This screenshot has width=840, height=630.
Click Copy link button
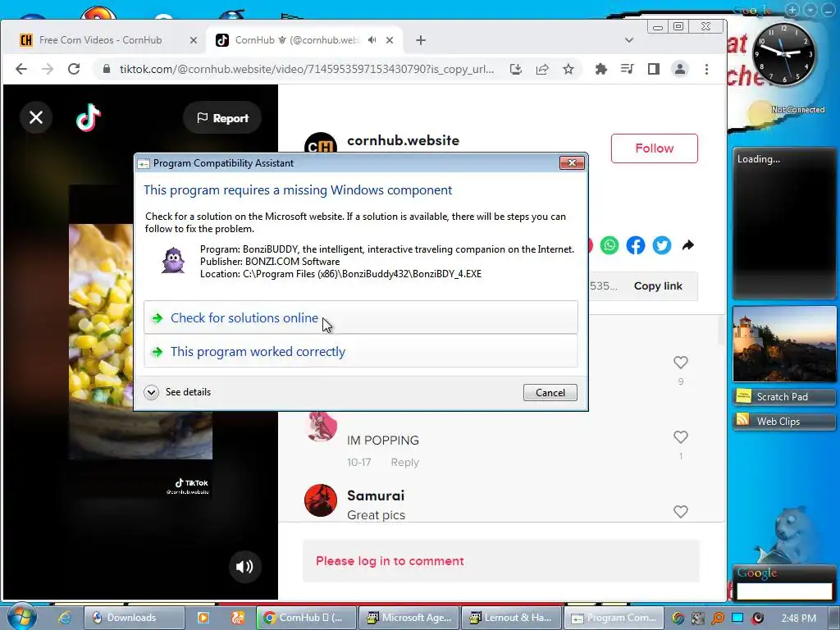[x=658, y=286]
